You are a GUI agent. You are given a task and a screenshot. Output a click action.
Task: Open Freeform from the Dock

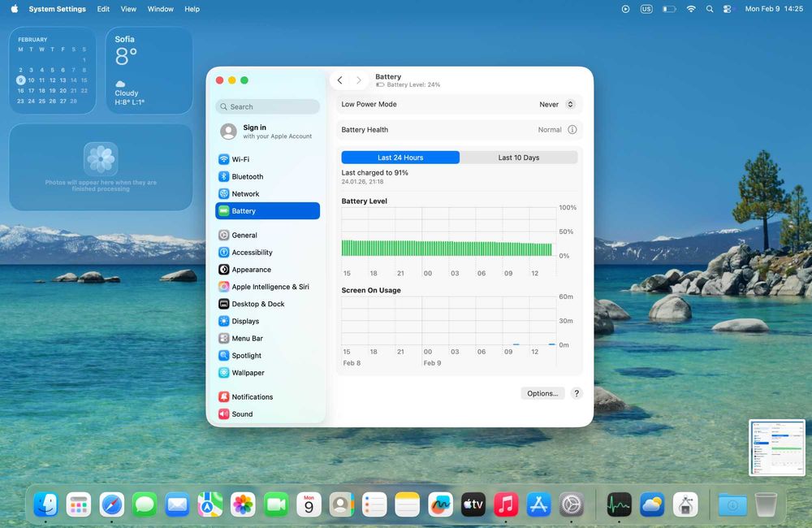pos(440,504)
